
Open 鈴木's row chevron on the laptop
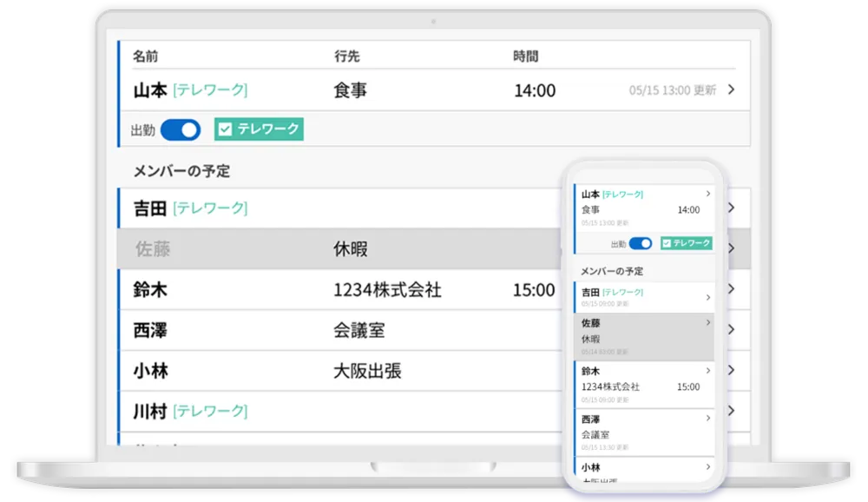(732, 289)
